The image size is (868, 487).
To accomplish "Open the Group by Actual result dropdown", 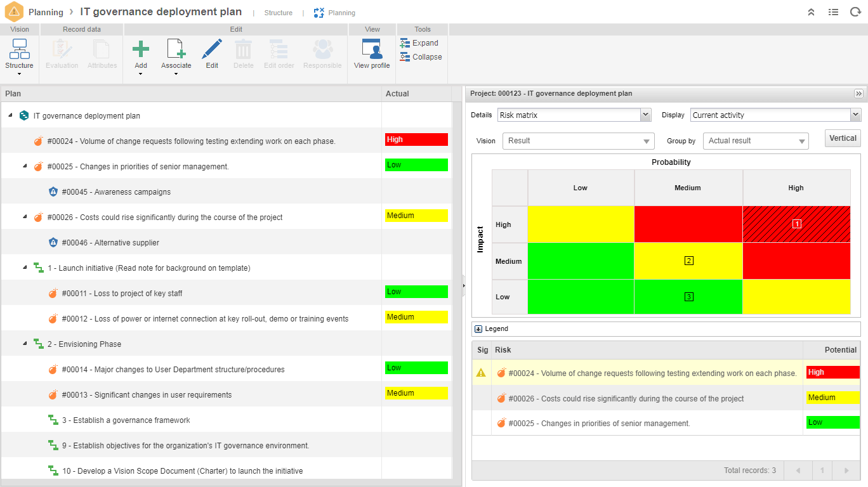I will (756, 141).
